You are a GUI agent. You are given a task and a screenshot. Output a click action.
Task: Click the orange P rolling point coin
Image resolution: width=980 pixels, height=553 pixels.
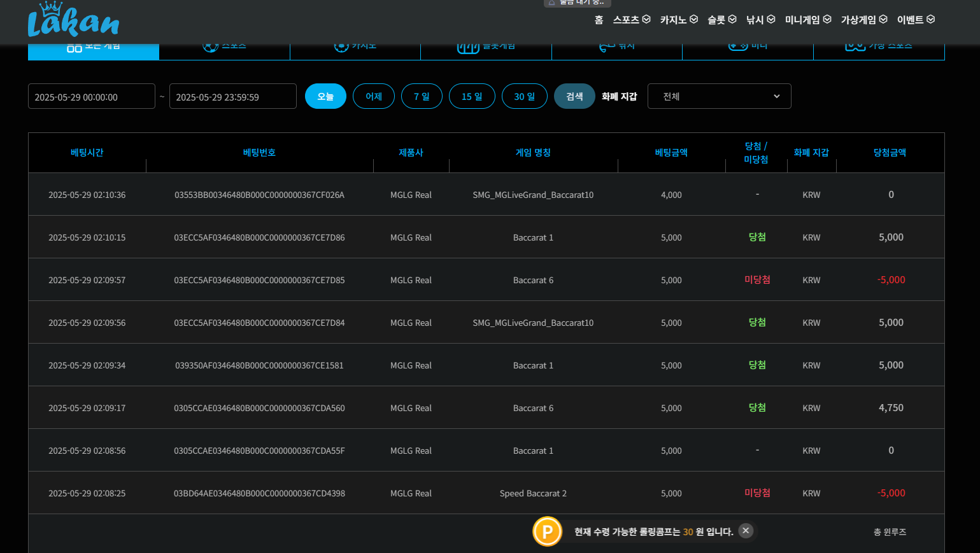[547, 531]
